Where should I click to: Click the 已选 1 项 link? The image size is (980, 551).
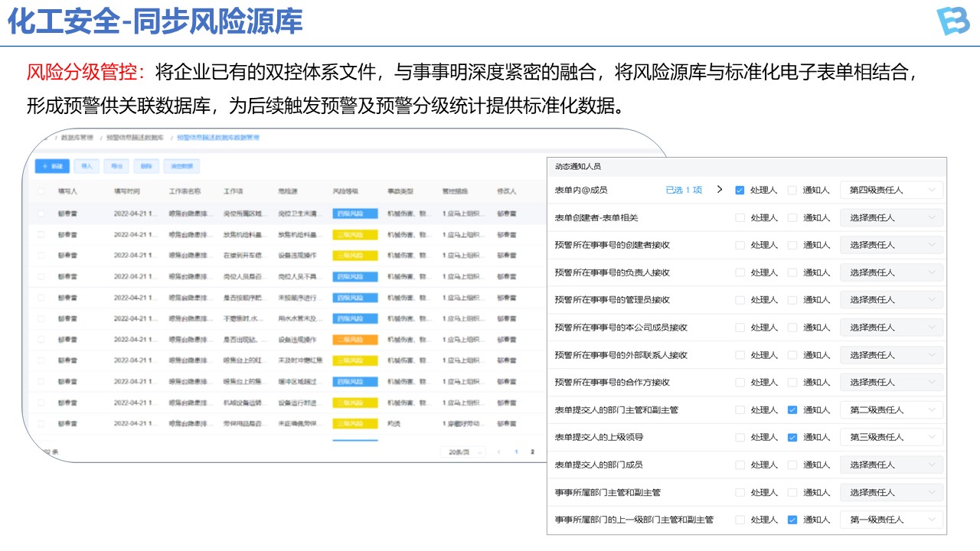click(x=683, y=191)
